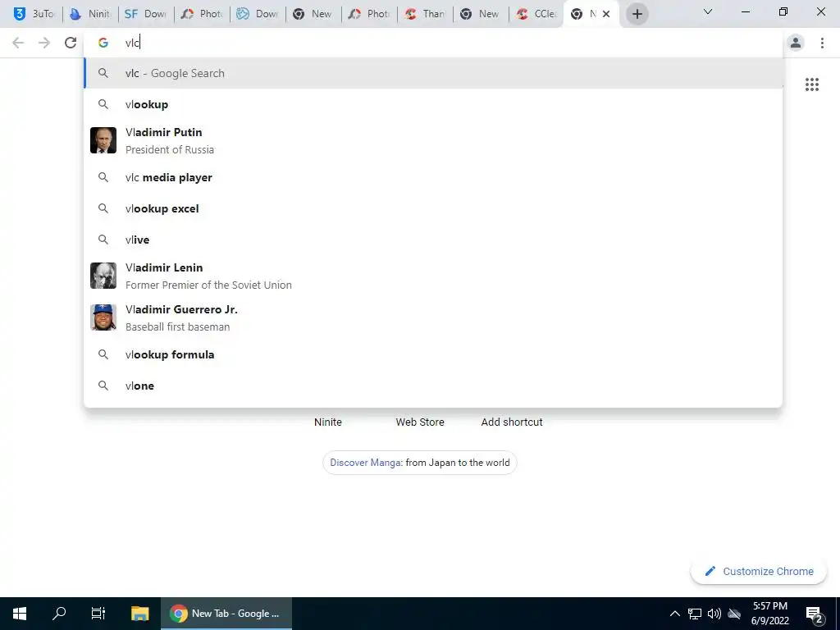Image resolution: width=840 pixels, height=630 pixels.
Task: Select Vladimir Guerrero Jr. suggestion
Action: pos(433,317)
